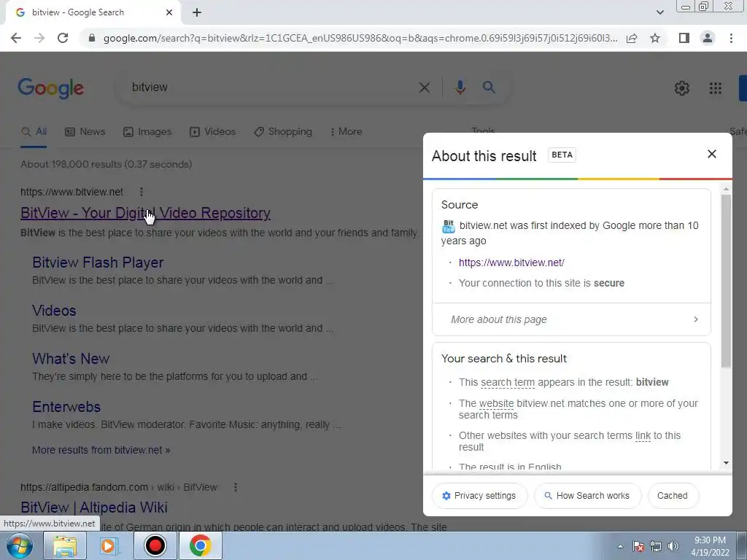Open Google settings gear
The width and height of the screenshot is (747, 560).
click(x=682, y=88)
